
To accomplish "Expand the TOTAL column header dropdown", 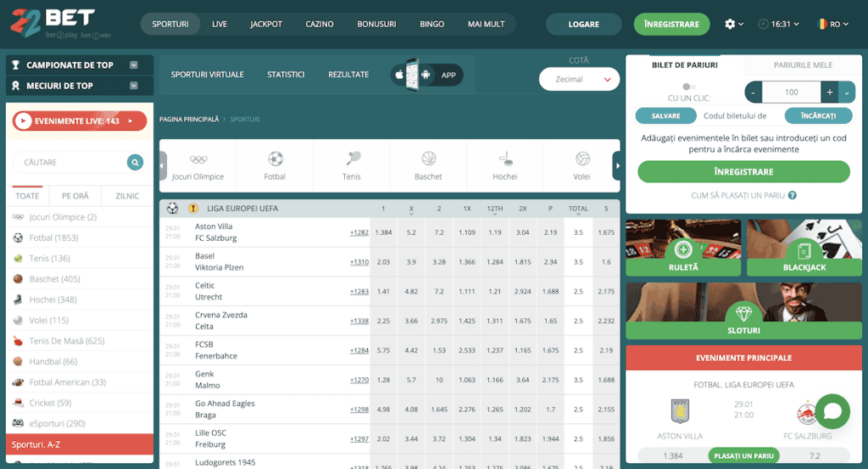I will pyautogui.click(x=578, y=209).
